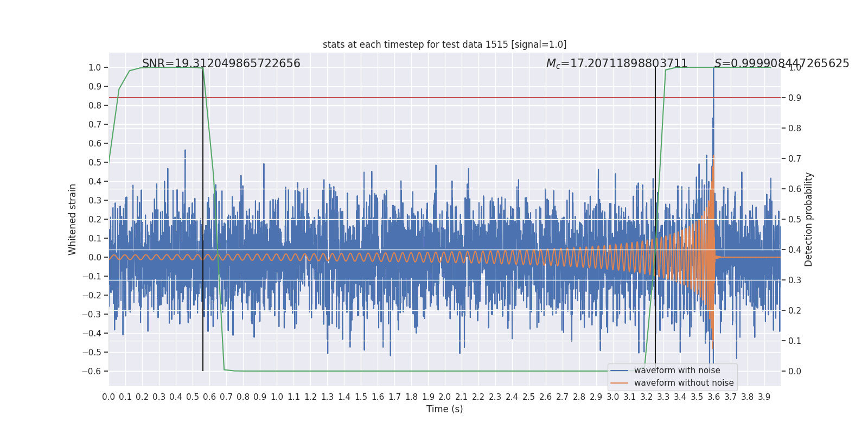The height and width of the screenshot is (434, 868).
Task: Click the S=0.9999 annotation text
Action: tap(781, 63)
